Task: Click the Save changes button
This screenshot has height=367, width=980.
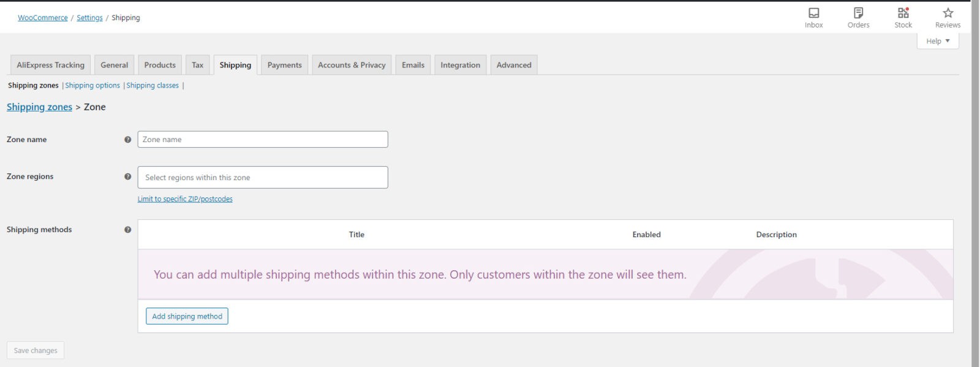Action: 36,350
